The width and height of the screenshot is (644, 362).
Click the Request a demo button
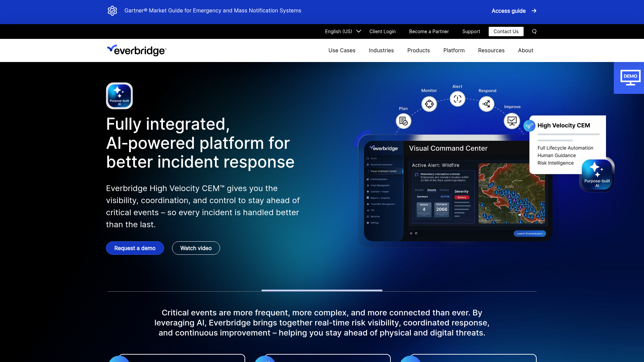tap(135, 248)
